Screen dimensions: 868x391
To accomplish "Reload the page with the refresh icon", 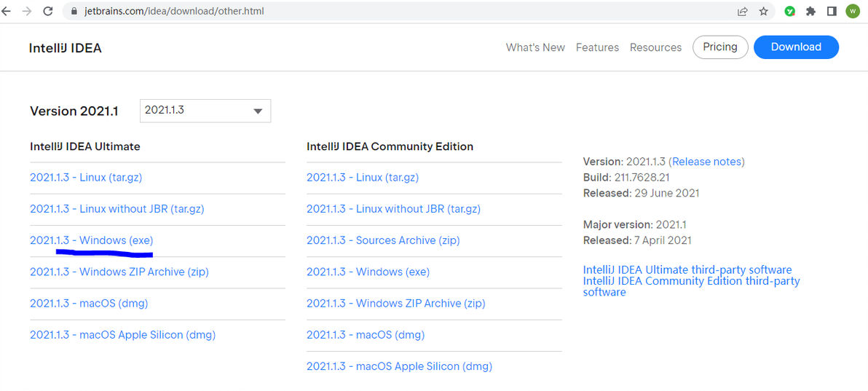I will tap(48, 12).
